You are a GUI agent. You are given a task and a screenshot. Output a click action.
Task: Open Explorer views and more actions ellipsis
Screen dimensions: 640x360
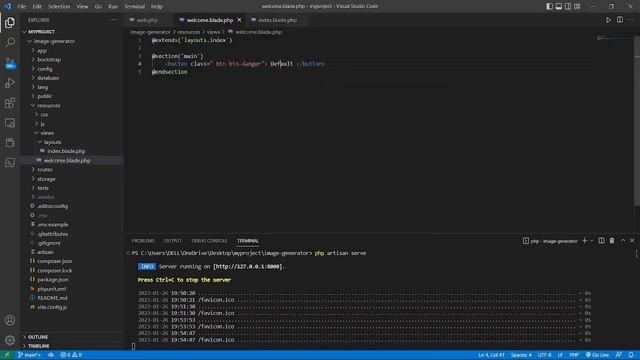pyautogui.click(x=114, y=20)
